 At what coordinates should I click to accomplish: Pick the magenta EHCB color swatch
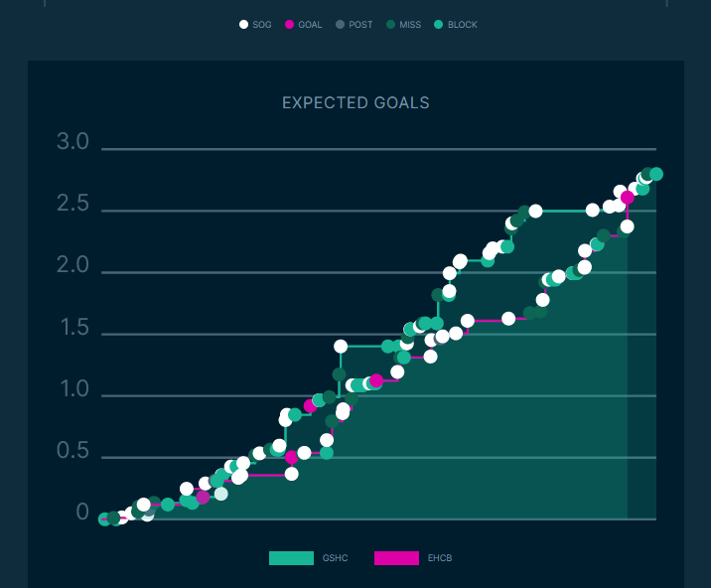coord(396,559)
